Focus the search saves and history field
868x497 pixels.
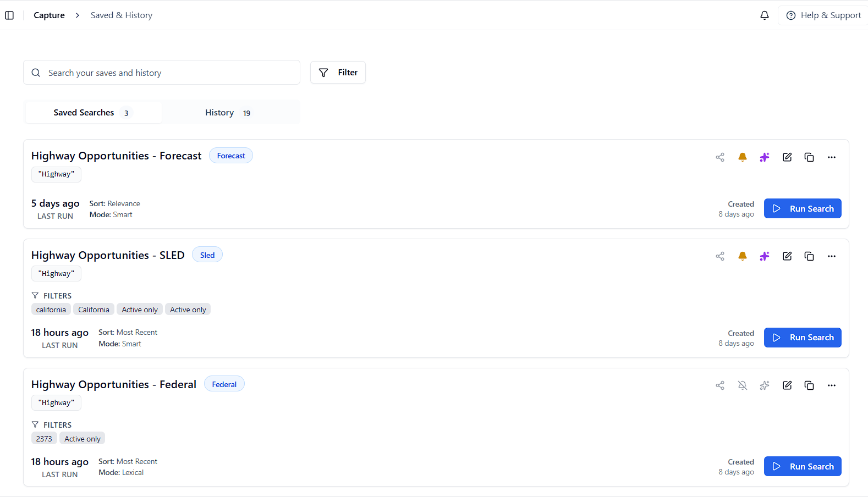point(162,73)
